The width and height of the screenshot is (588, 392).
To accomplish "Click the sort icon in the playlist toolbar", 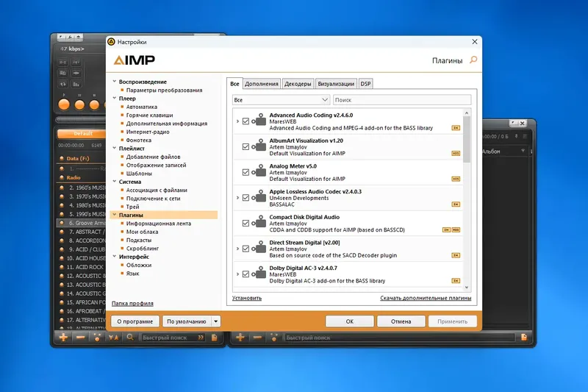I will click(114, 338).
